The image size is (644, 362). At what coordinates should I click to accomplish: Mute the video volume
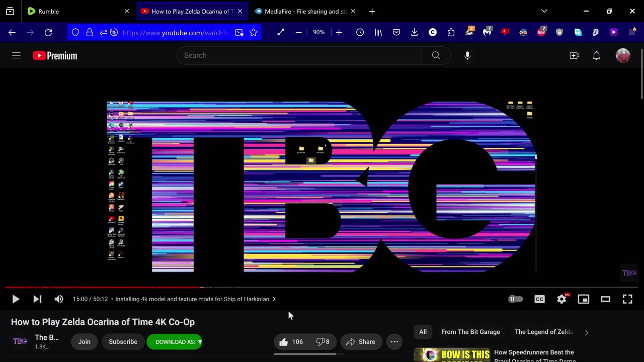tap(59, 299)
